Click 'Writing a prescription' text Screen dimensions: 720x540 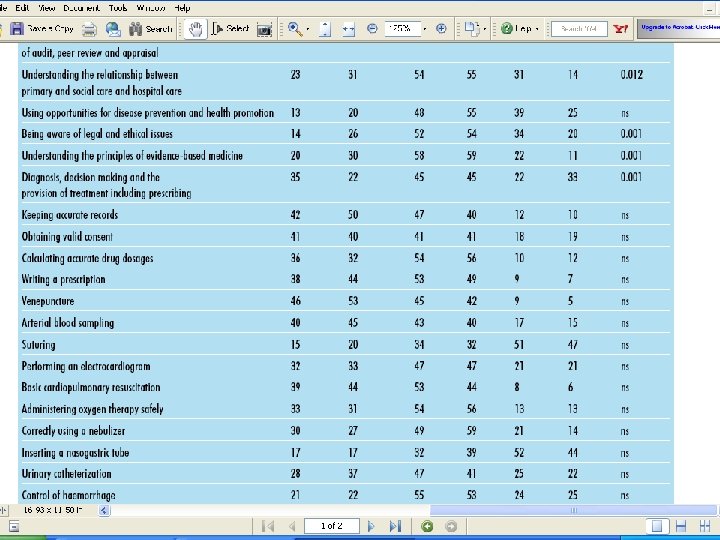coord(63,280)
